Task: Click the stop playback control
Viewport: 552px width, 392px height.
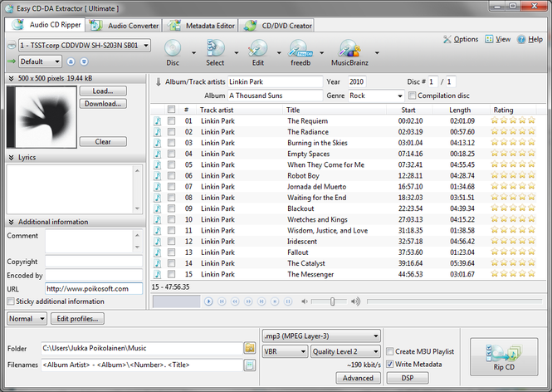Action: click(275, 301)
